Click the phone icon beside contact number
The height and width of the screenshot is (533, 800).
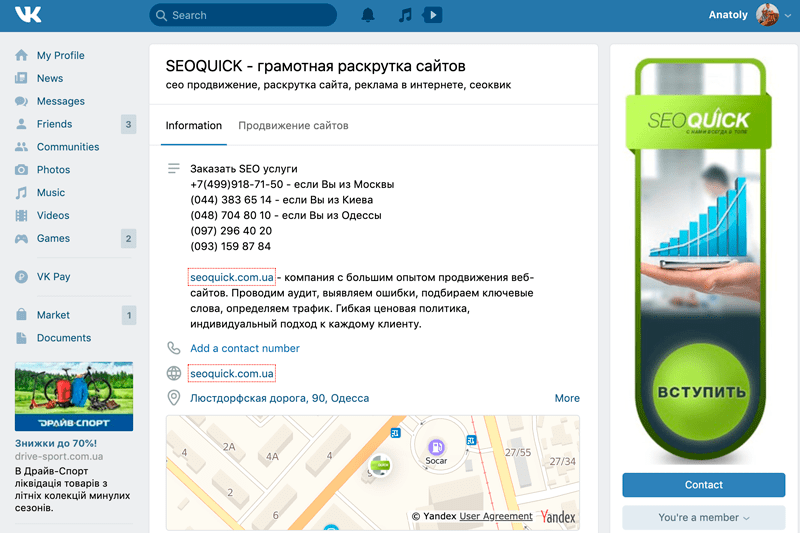[x=174, y=348]
